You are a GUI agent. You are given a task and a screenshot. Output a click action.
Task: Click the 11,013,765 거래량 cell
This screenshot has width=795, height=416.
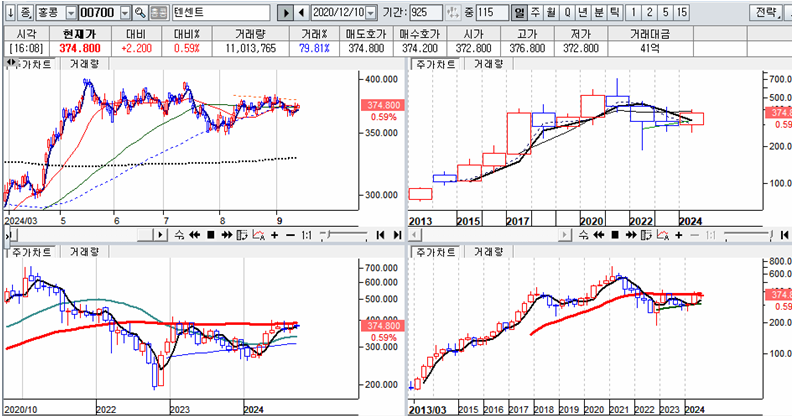point(250,49)
